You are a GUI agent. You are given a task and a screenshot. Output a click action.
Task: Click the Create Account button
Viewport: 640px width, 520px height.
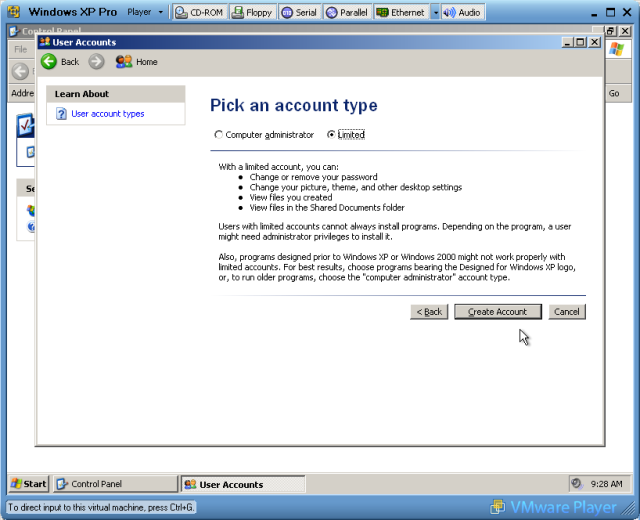click(498, 311)
